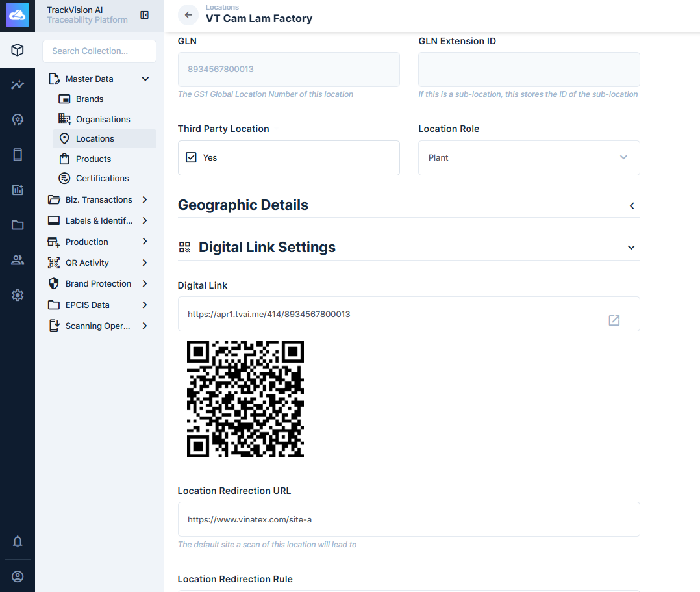Untick the Third Party Location Yes checkbox
The height and width of the screenshot is (592, 700).
click(191, 157)
